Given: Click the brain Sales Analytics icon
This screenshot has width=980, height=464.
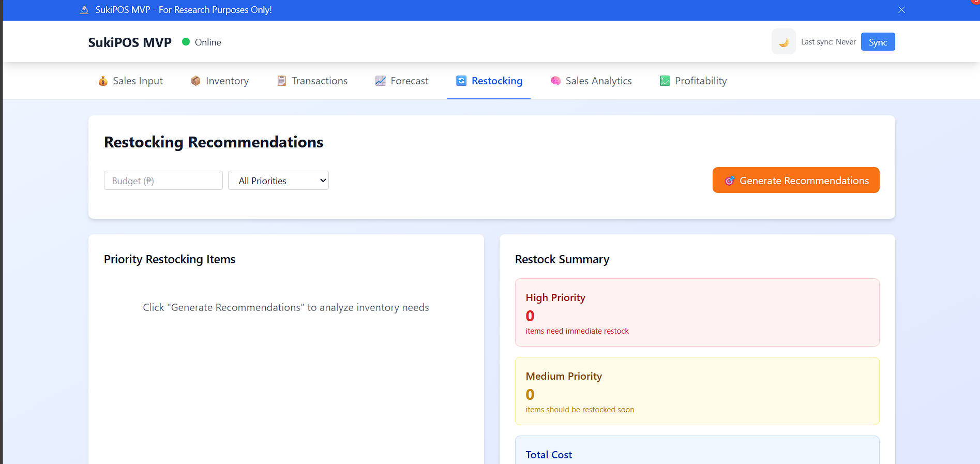Looking at the screenshot, I should (555, 81).
